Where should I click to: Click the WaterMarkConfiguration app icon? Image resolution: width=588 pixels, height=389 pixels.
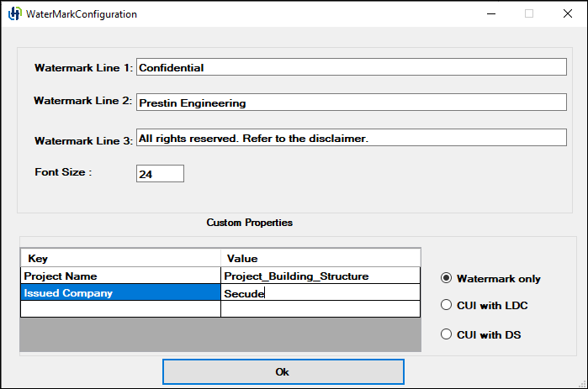(14, 14)
